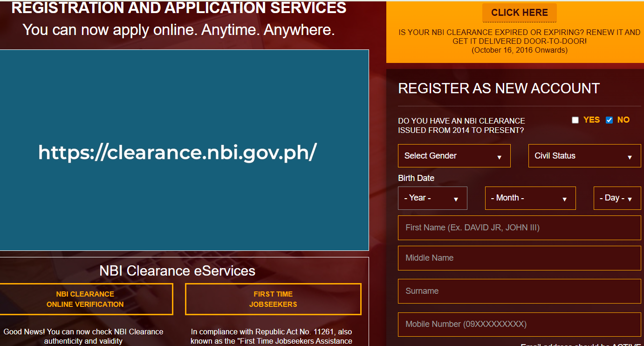Open NBI Clearance Online Verification
Image resolution: width=644 pixels, height=346 pixels.
(x=87, y=299)
